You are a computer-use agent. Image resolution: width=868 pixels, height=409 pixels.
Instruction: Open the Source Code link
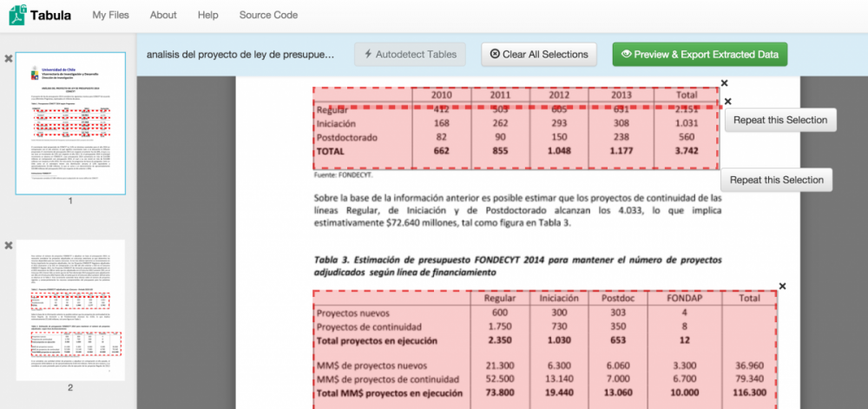click(268, 15)
